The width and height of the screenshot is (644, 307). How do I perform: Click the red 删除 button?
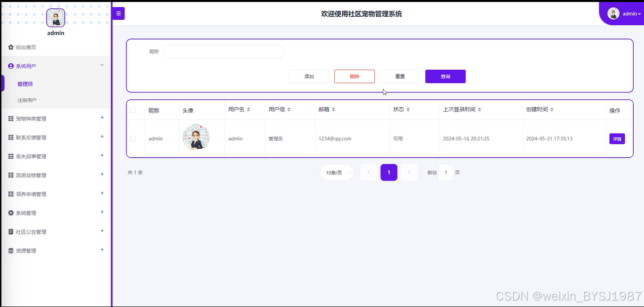tap(355, 76)
